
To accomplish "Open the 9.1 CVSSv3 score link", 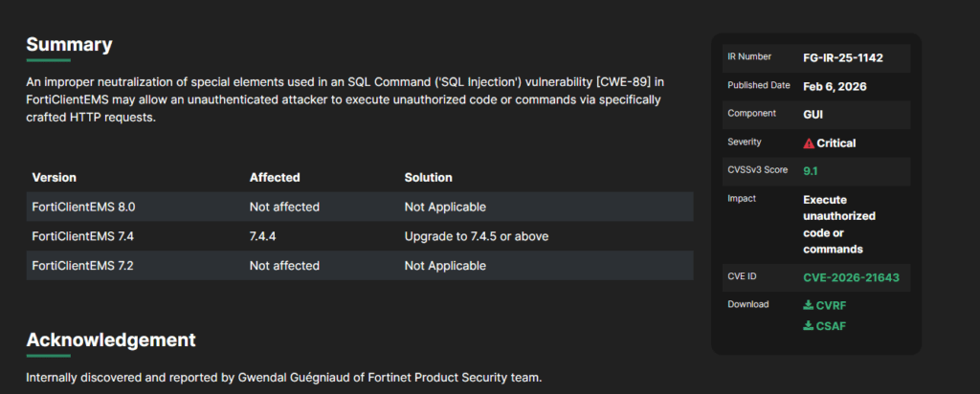I will click(811, 171).
